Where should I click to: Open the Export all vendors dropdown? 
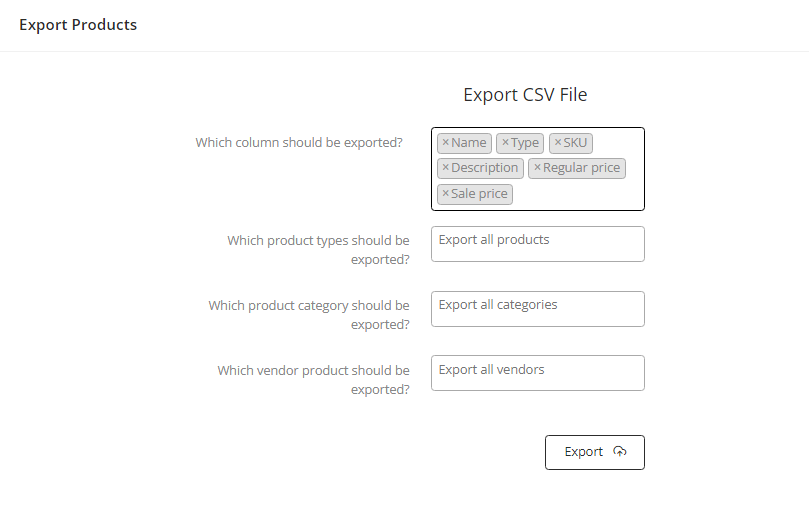pos(537,373)
